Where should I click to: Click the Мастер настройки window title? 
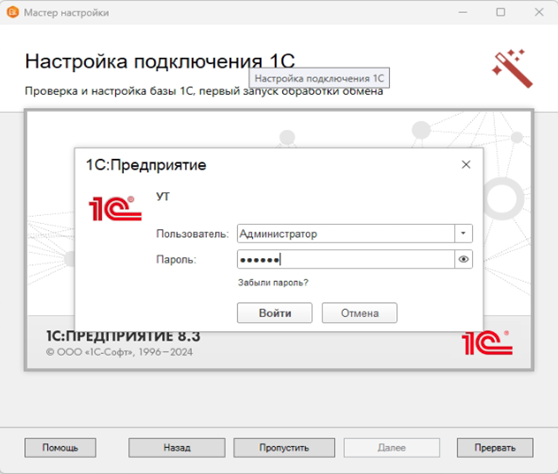(66, 12)
